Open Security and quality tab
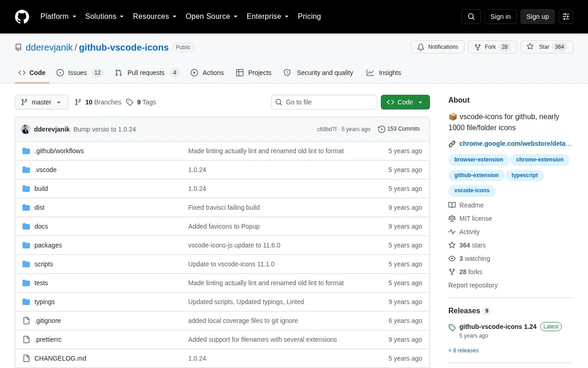 (319, 73)
